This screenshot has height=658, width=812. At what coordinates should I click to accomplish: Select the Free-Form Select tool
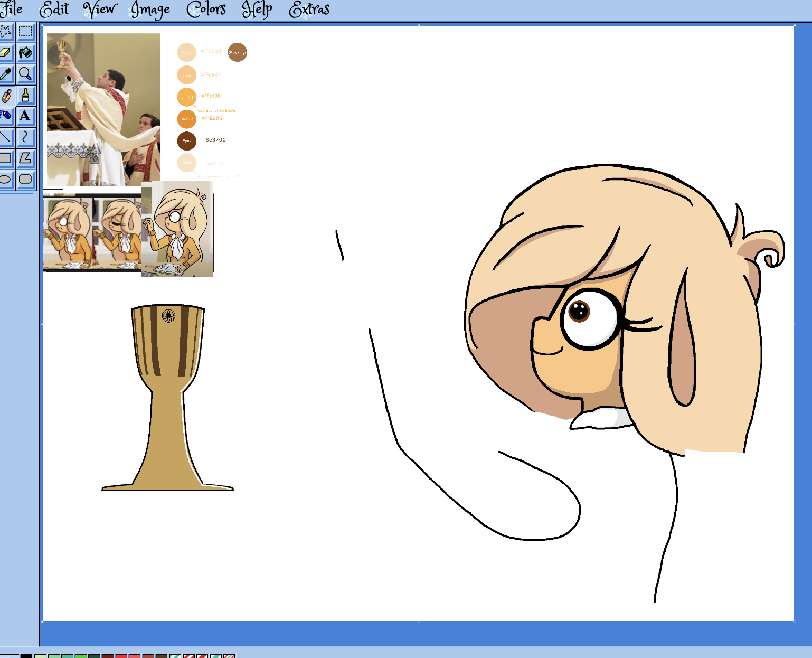6,32
